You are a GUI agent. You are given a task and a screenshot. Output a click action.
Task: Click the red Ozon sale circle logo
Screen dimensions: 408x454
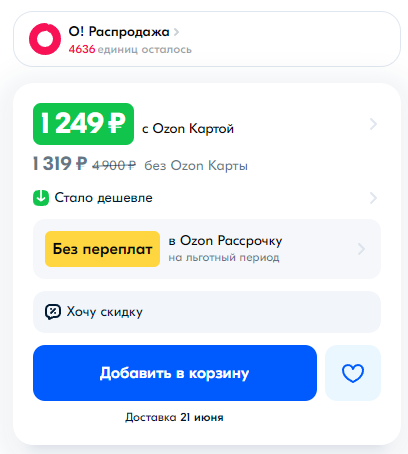(45, 39)
